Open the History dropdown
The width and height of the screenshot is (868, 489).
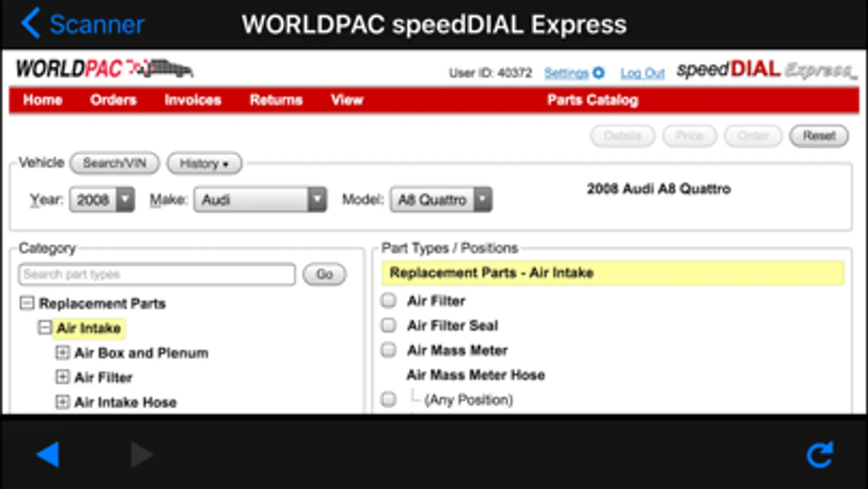coord(204,164)
